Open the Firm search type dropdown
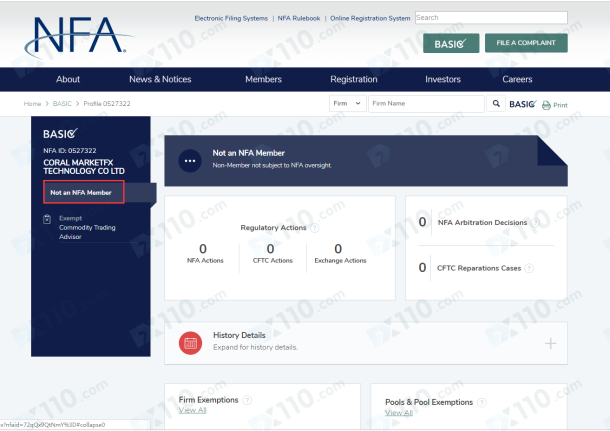The width and height of the screenshot is (610, 431). click(347, 103)
